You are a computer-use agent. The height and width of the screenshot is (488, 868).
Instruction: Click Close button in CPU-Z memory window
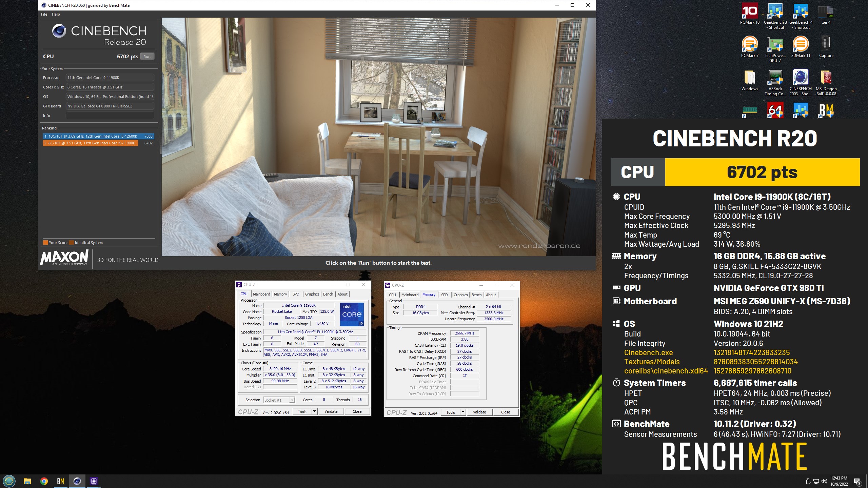[506, 412]
